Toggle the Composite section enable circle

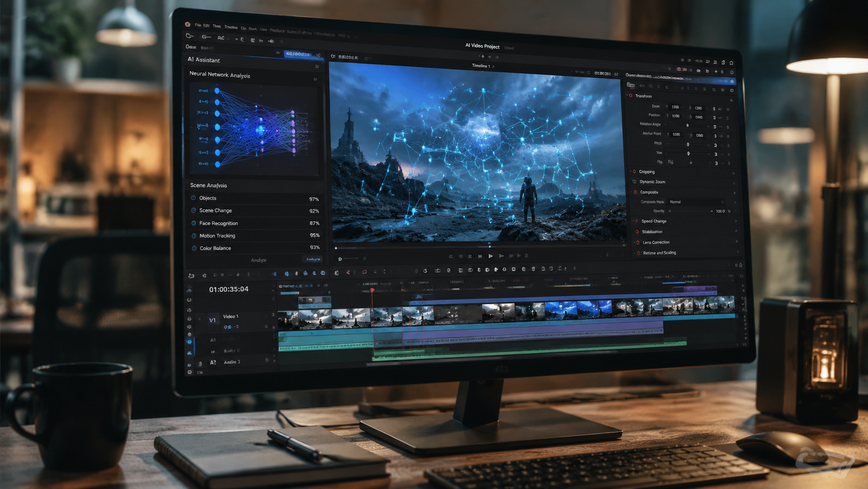coord(635,192)
